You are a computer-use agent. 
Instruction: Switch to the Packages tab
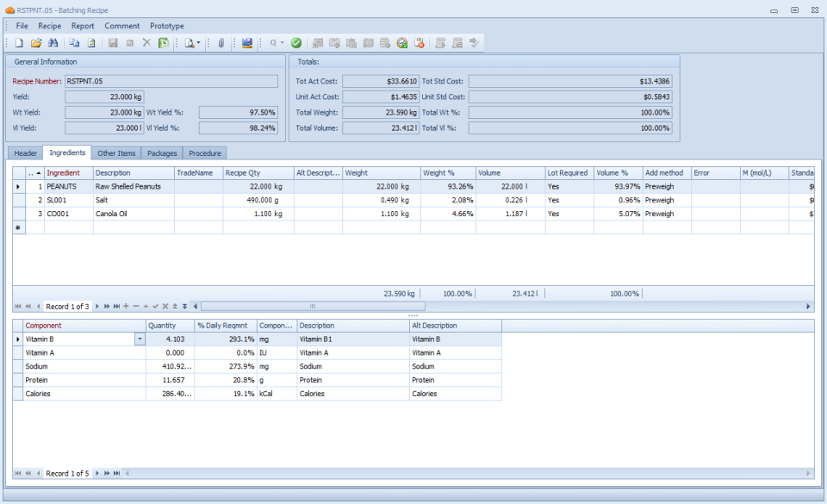tap(162, 153)
